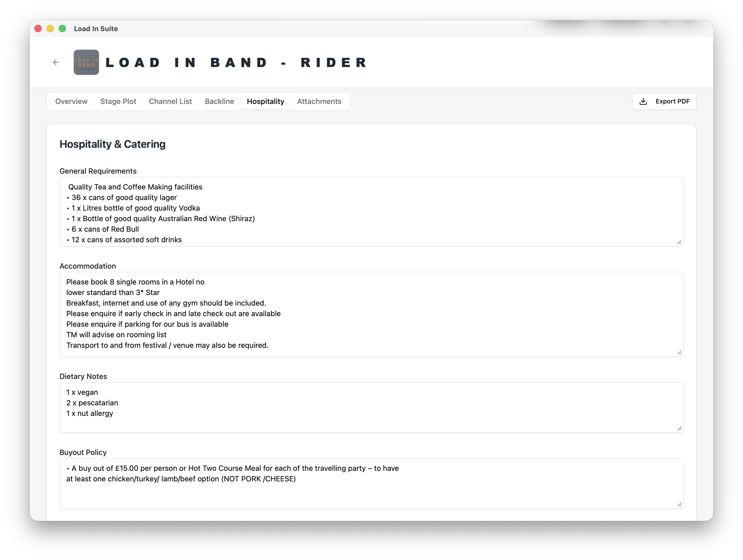The image size is (743, 560).
Task: Open the Attachments tab
Action: click(x=319, y=101)
